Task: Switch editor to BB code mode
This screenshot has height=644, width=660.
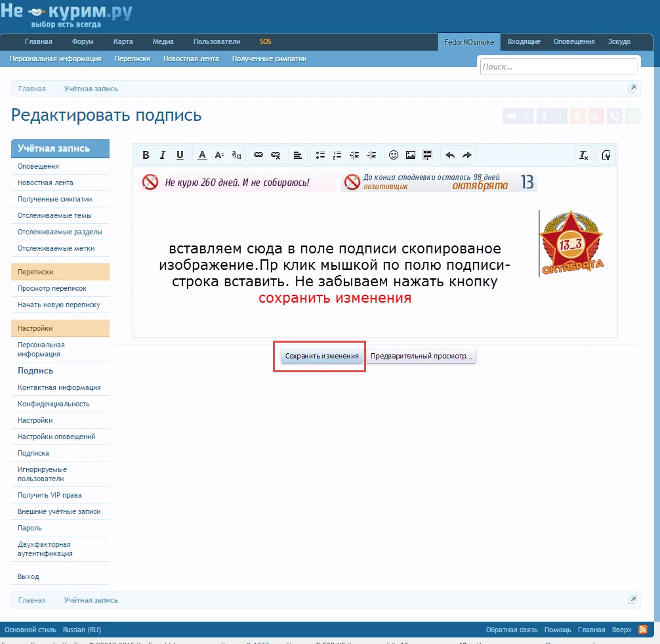Action: [x=606, y=155]
